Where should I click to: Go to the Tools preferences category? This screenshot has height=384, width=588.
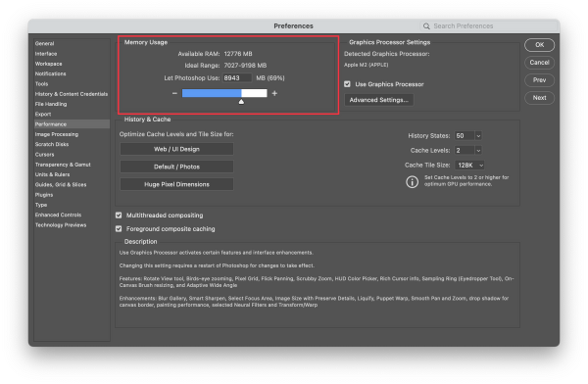tap(41, 84)
